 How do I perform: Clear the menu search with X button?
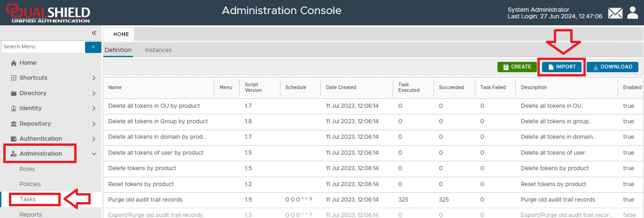click(93, 47)
